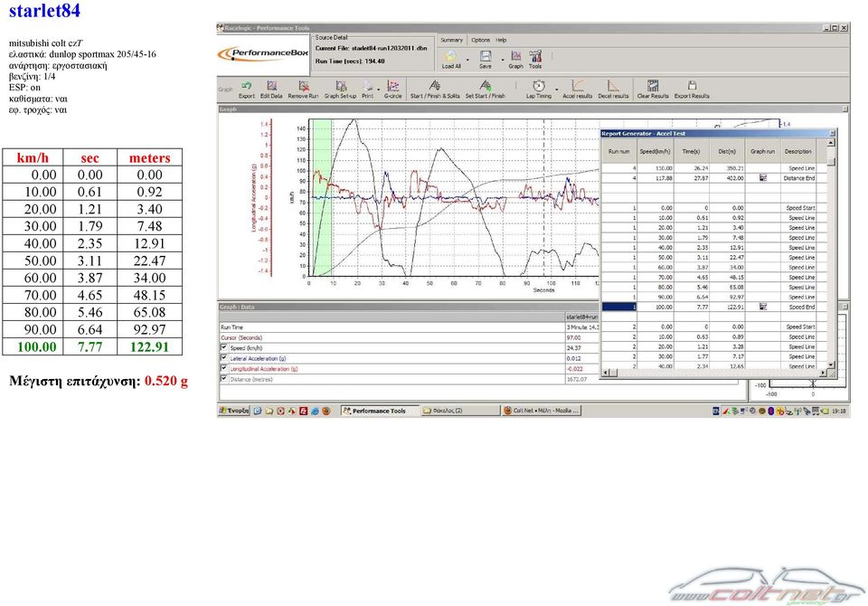Click the Description column header
The width and height of the screenshot is (868, 606).
(798, 151)
